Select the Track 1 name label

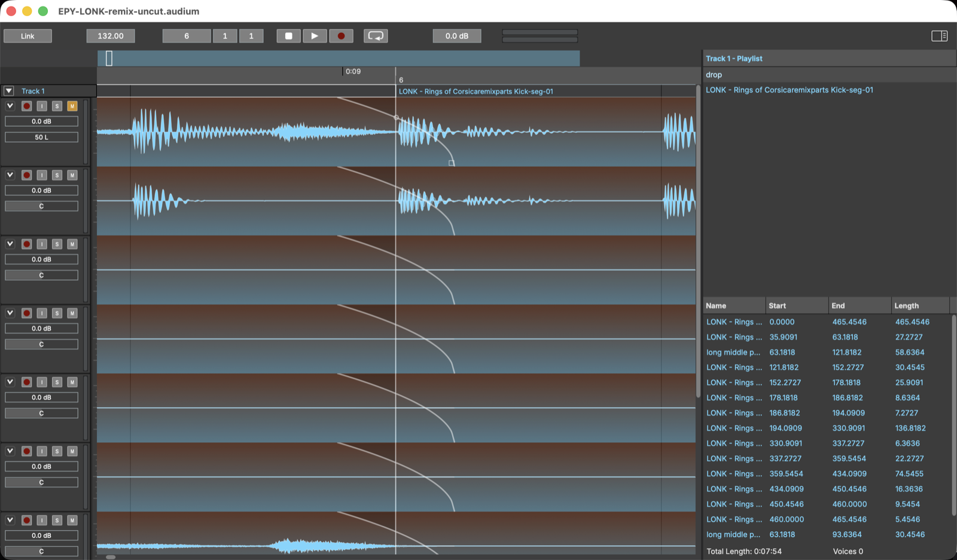point(33,91)
